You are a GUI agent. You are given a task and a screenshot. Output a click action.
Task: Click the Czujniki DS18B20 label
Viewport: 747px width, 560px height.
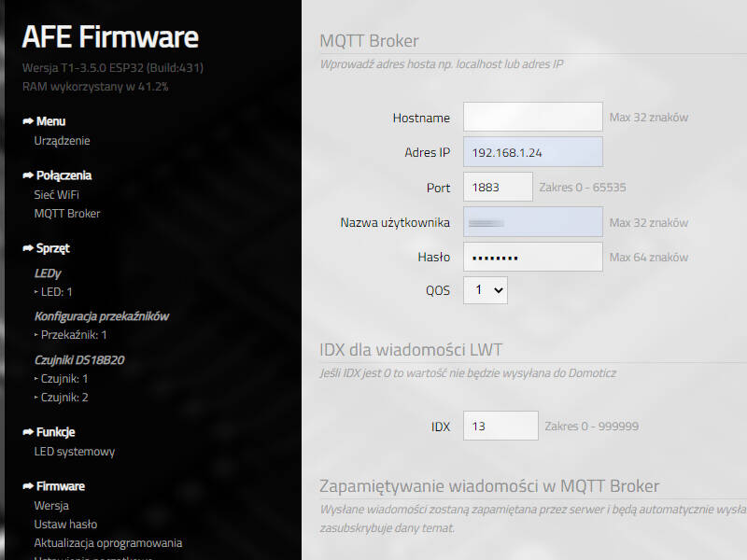point(79,360)
